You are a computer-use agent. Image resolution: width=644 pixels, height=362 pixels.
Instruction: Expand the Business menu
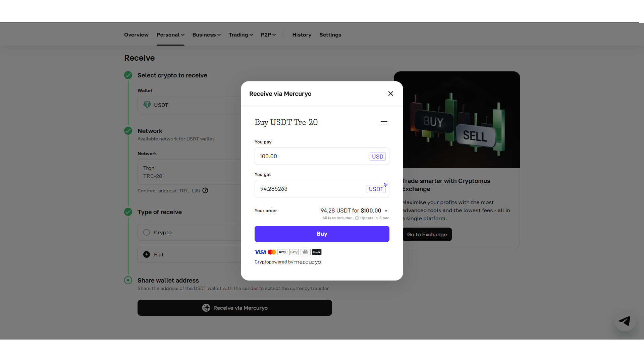point(207,35)
